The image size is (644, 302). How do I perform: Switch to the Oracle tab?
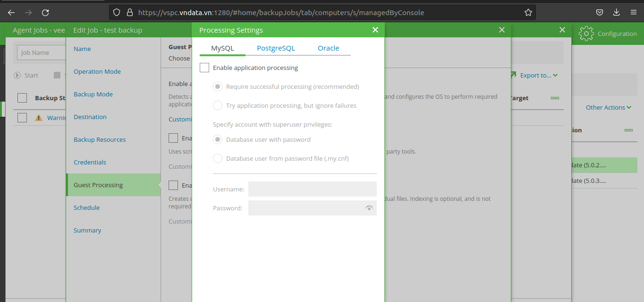[328, 48]
